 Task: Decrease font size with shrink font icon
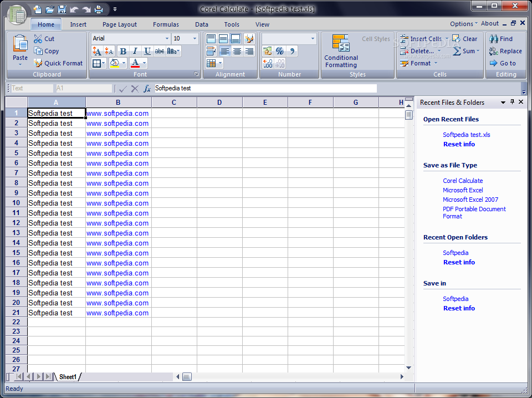coord(109,51)
